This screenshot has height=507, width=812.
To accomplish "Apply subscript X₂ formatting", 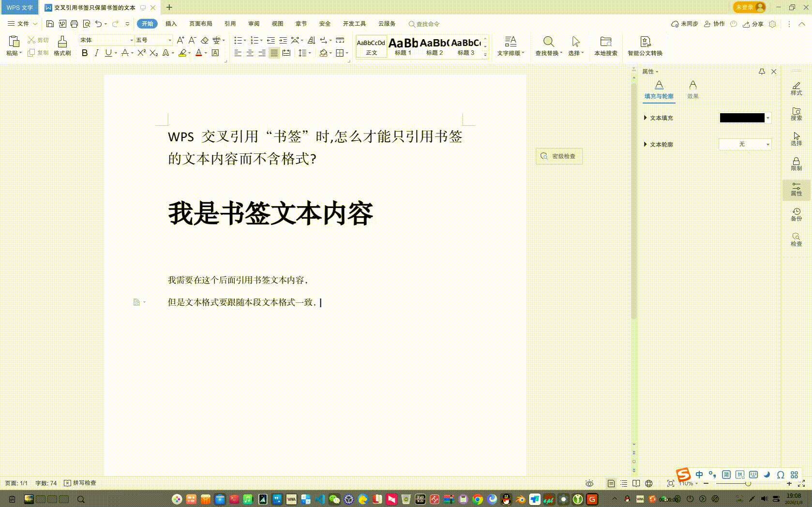I will [154, 53].
